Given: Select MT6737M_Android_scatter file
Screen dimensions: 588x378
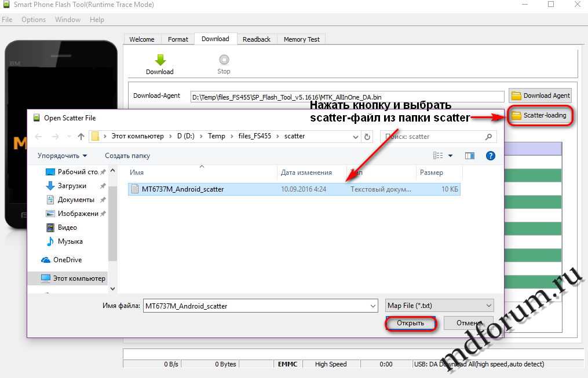Looking at the screenshot, I should [x=182, y=189].
